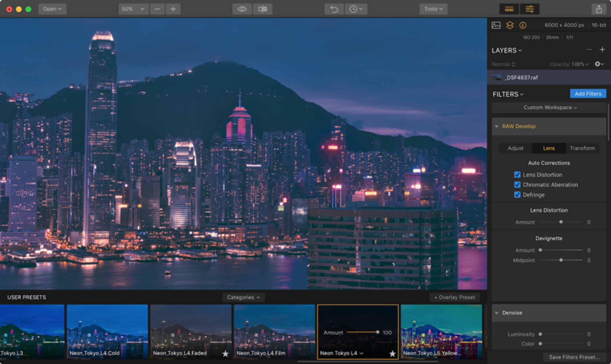
Task: Click the Save Filters Preset button
Action: point(574,357)
